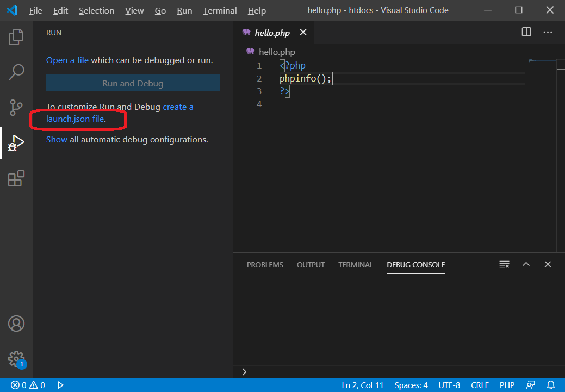The image size is (565, 392).
Task: Click the Accounts icon in activity bar
Action: click(x=16, y=323)
